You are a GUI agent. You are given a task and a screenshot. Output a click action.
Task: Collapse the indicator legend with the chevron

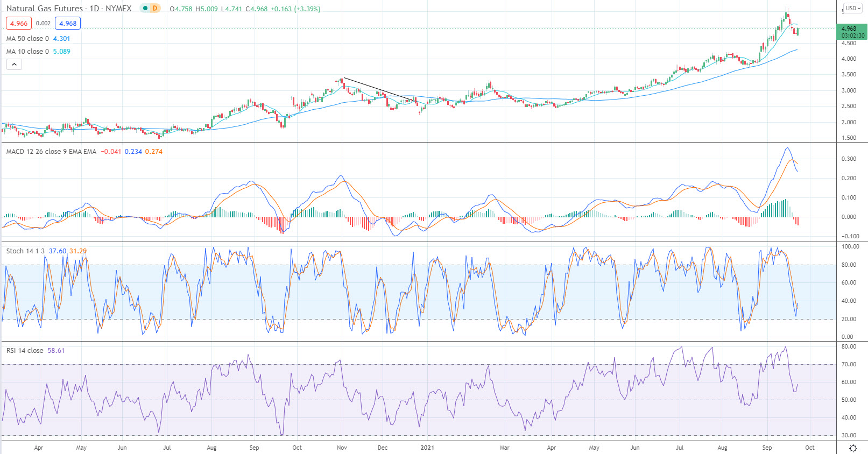pyautogui.click(x=14, y=65)
